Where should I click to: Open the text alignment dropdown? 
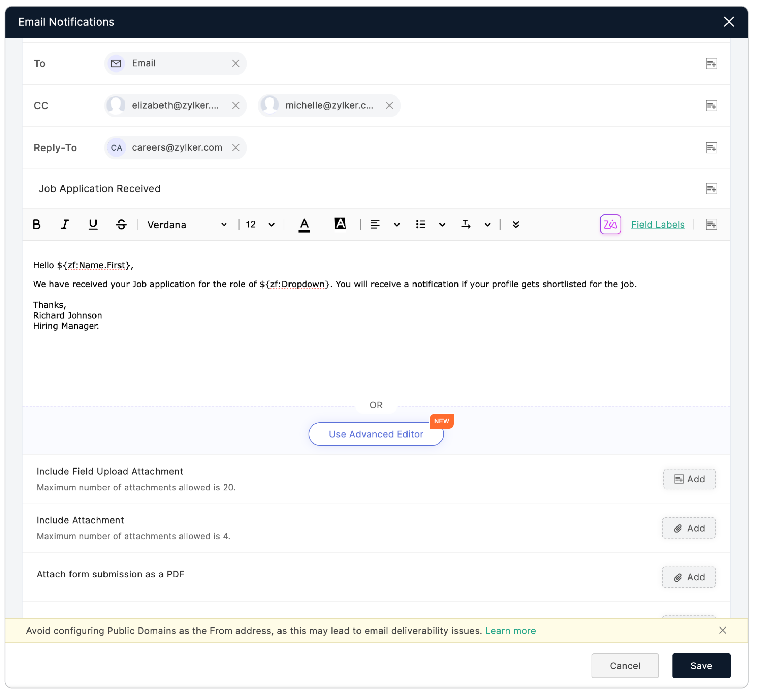(x=397, y=224)
